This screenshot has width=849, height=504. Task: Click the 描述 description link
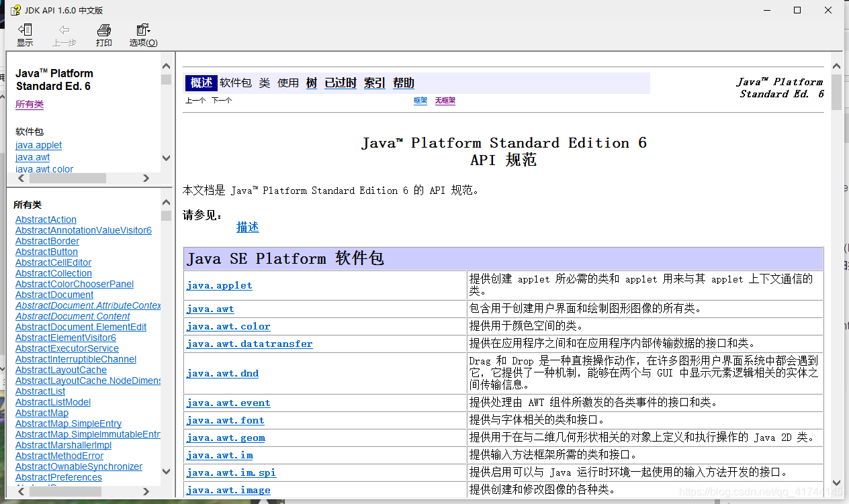tap(248, 228)
